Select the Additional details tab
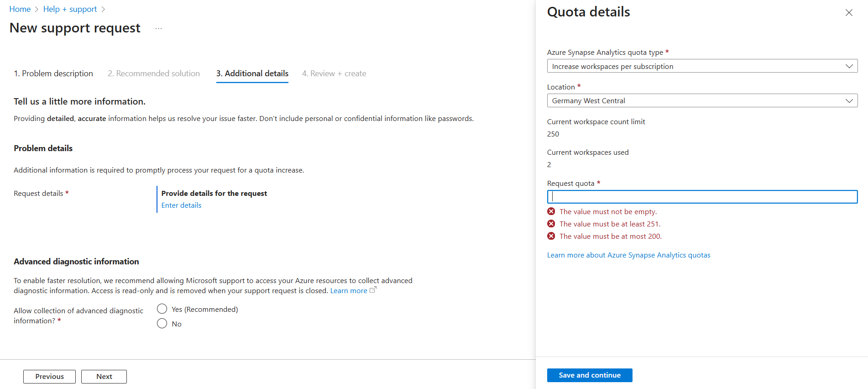The height and width of the screenshot is (389, 868). click(x=252, y=74)
